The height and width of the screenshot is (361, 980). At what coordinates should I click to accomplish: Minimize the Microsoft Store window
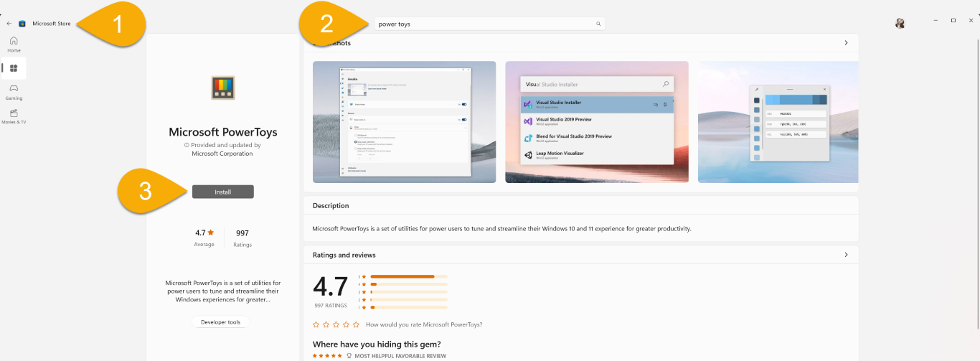coord(936,20)
